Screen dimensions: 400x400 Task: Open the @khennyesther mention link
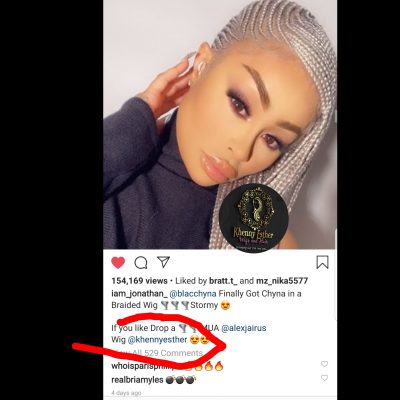pos(158,340)
